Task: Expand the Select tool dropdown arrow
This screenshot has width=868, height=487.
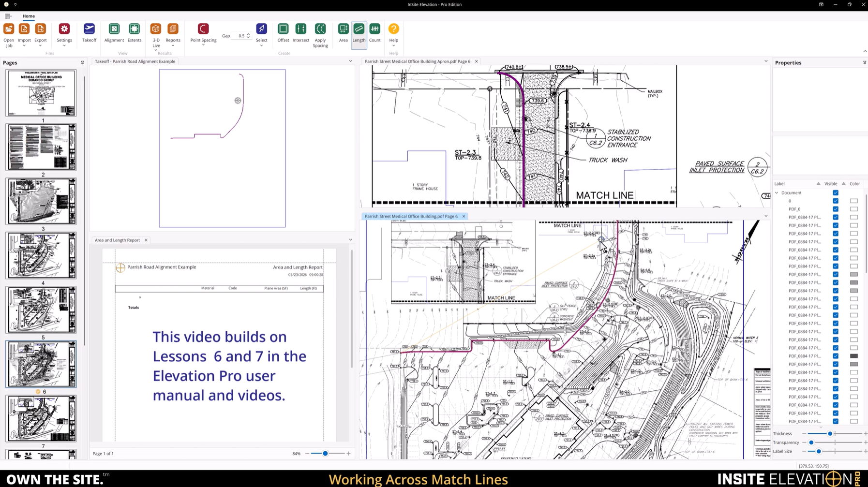Action: (261, 46)
